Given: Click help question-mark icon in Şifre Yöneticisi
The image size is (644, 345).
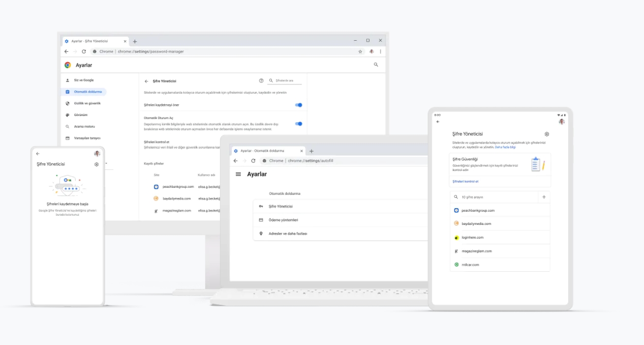Looking at the screenshot, I should point(261,80).
